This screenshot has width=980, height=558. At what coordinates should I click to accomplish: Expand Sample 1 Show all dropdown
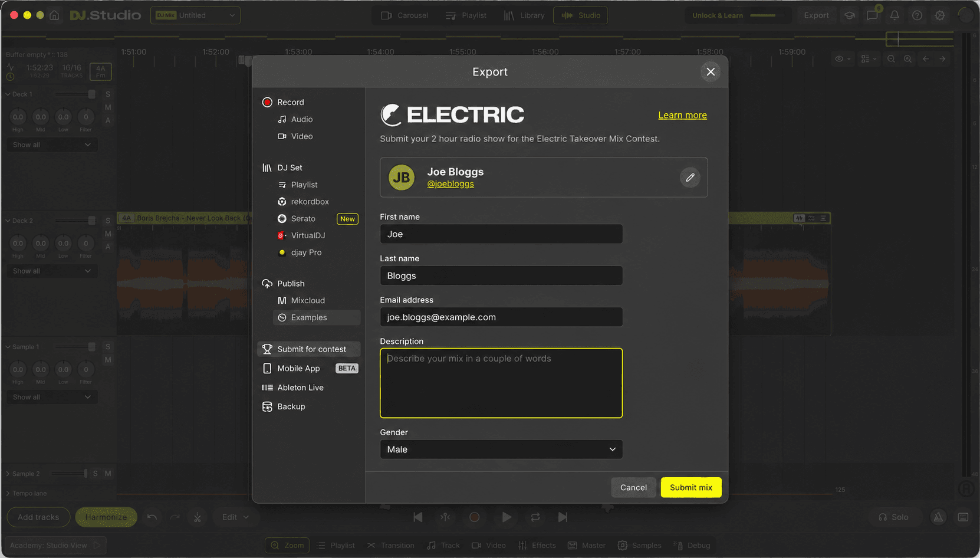click(x=52, y=397)
